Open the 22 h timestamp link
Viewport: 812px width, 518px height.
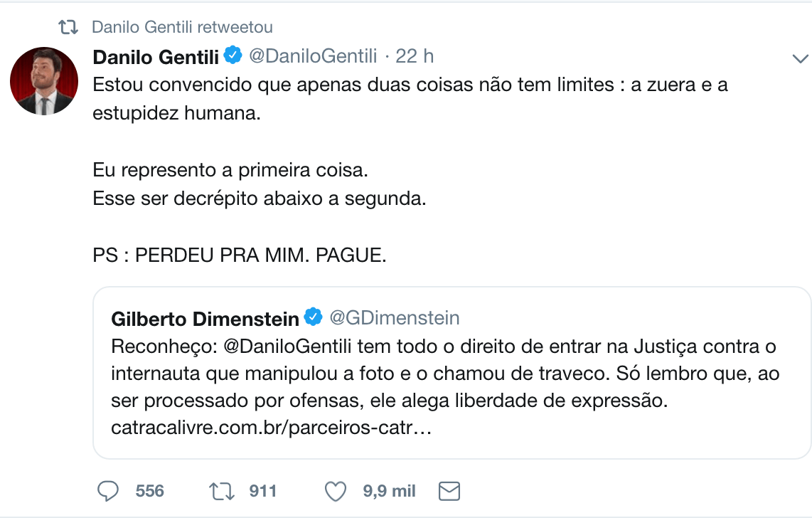pos(415,56)
